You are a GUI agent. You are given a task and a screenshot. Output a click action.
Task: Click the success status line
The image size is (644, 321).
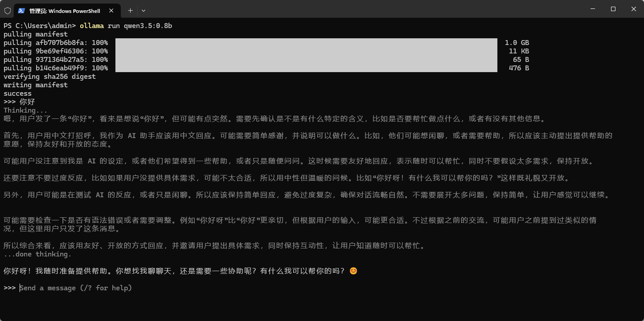pos(17,93)
